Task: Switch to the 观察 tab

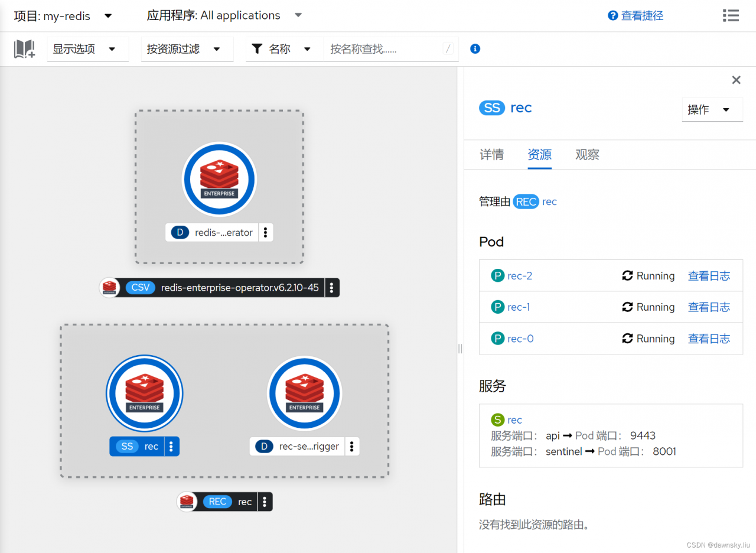Action: point(587,154)
